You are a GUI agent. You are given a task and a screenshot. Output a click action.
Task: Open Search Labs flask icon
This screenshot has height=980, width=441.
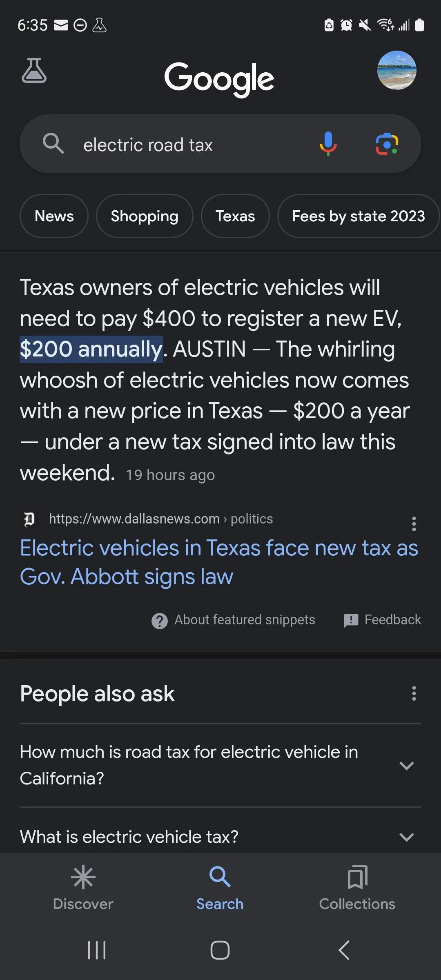point(34,71)
